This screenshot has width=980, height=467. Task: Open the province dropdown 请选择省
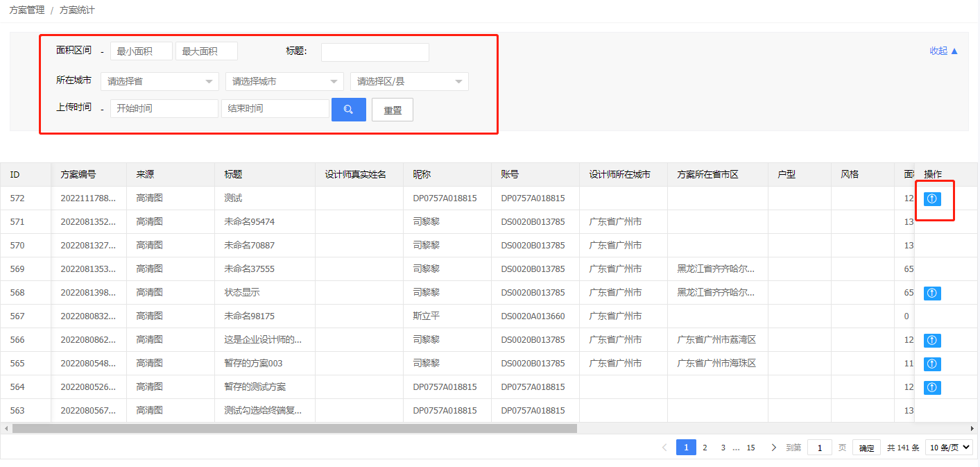point(160,82)
